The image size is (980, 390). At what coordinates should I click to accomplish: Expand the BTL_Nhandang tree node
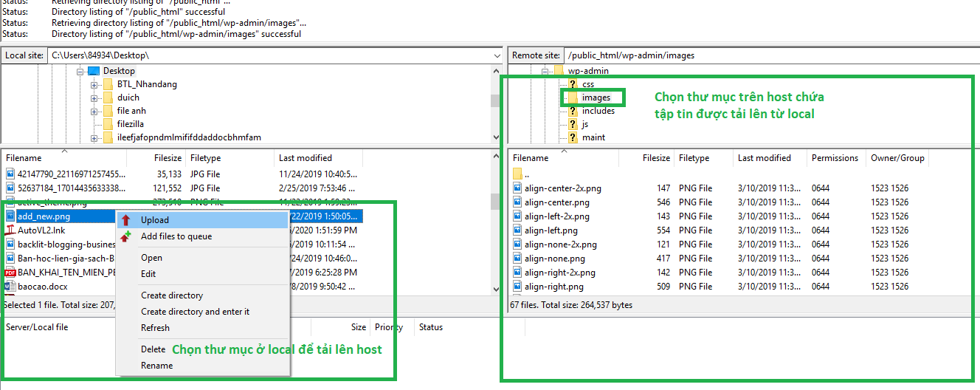pyautogui.click(x=94, y=84)
